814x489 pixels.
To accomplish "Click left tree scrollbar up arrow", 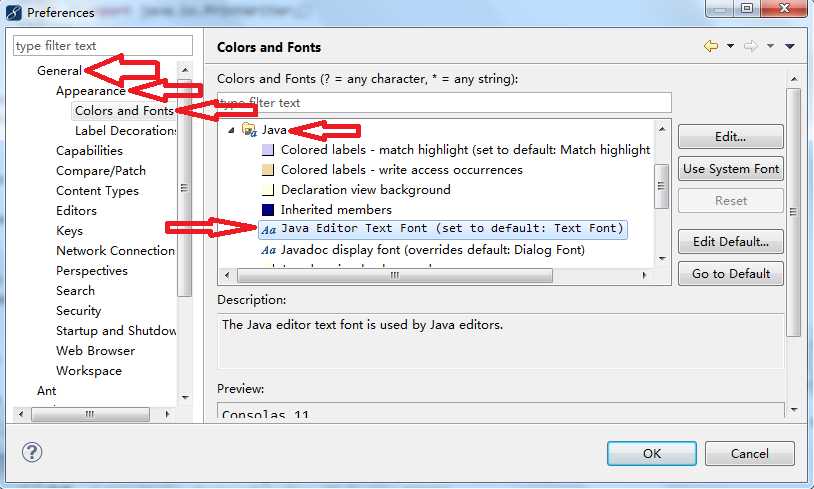I will [x=185, y=70].
